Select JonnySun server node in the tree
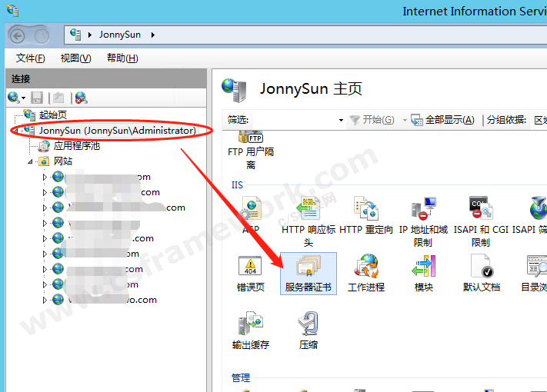This screenshot has height=392, width=547. (117, 131)
